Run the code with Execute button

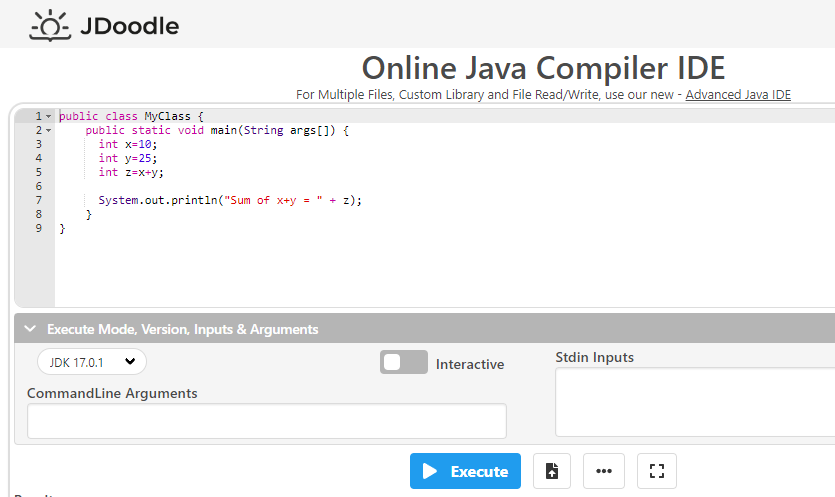click(465, 471)
